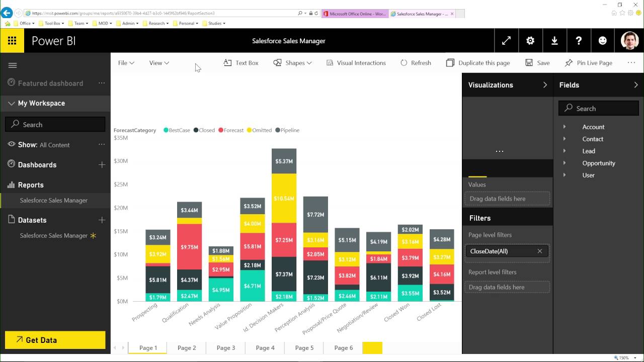Reload the page with the browser refresh icon
Screen dimensions: 644x362
[x=315, y=13]
